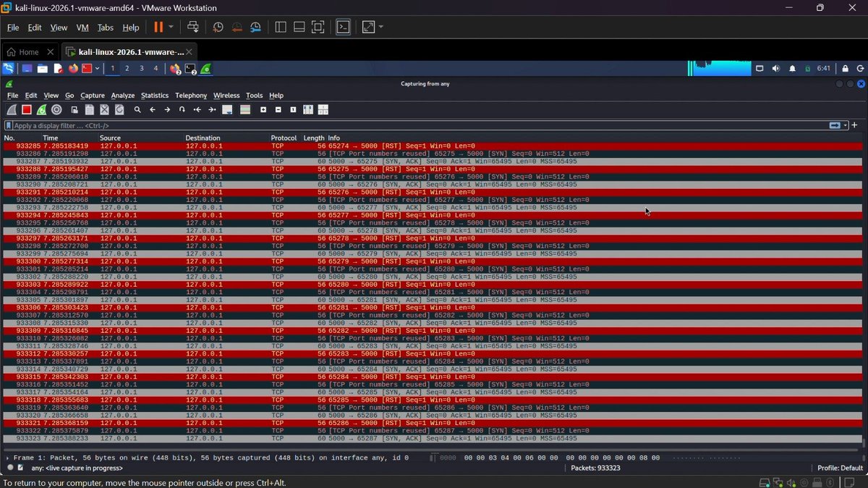Switch to Kali workspace 4
Viewport: 868px width, 488px height.
[156, 69]
